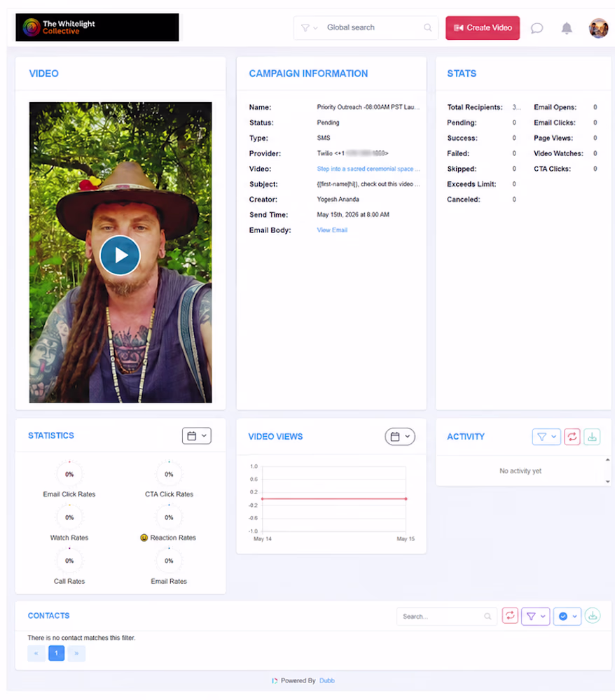
Task: Click the CTA Click Rates gauge
Action: click(169, 474)
